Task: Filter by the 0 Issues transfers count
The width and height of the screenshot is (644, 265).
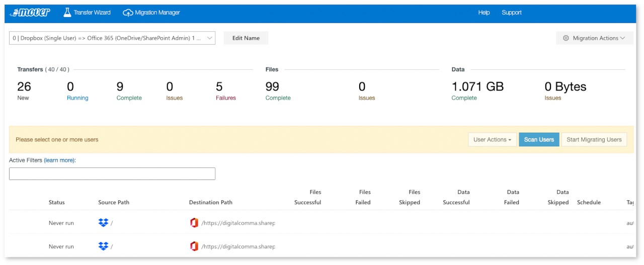Action: click(175, 91)
